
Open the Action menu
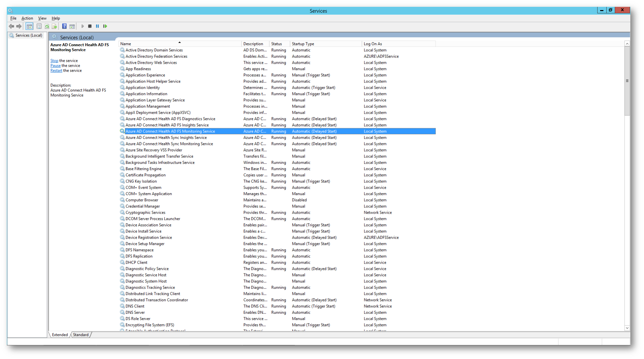(27, 18)
